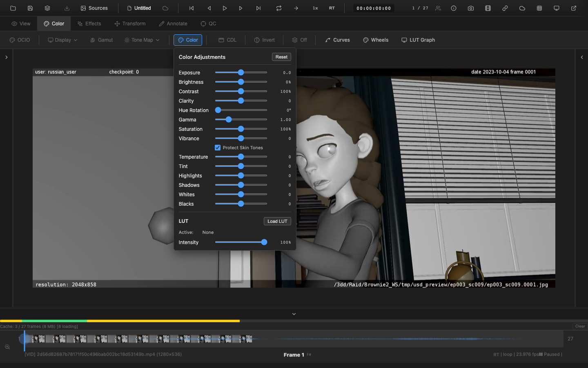Toggle the Invert color option
Screen dimensions: 588x368
pos(264,40)
